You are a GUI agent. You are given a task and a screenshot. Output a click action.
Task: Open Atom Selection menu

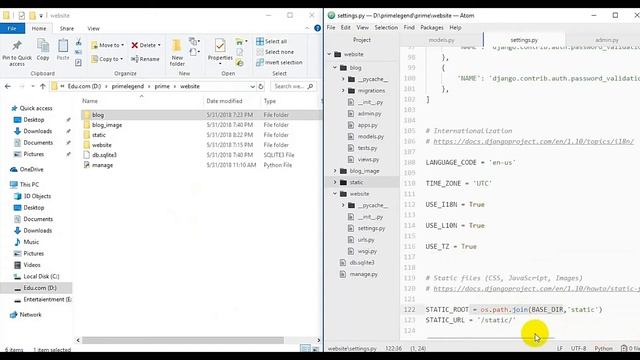tap(386, 28)
